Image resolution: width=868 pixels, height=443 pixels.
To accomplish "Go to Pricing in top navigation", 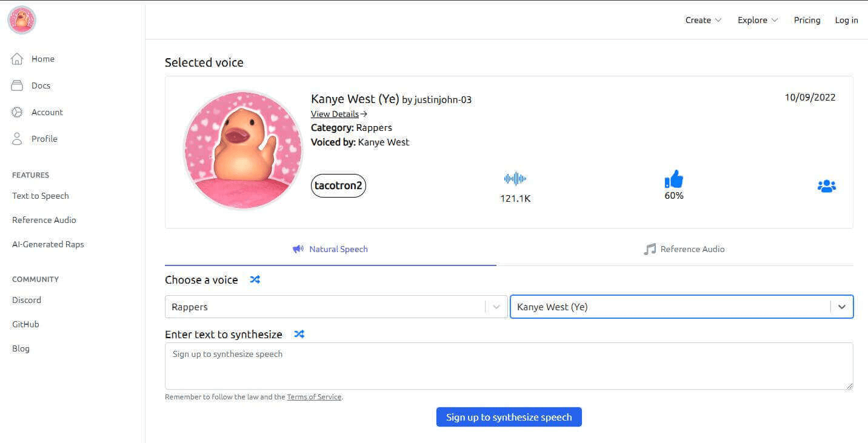I will [x=807, y=20].
